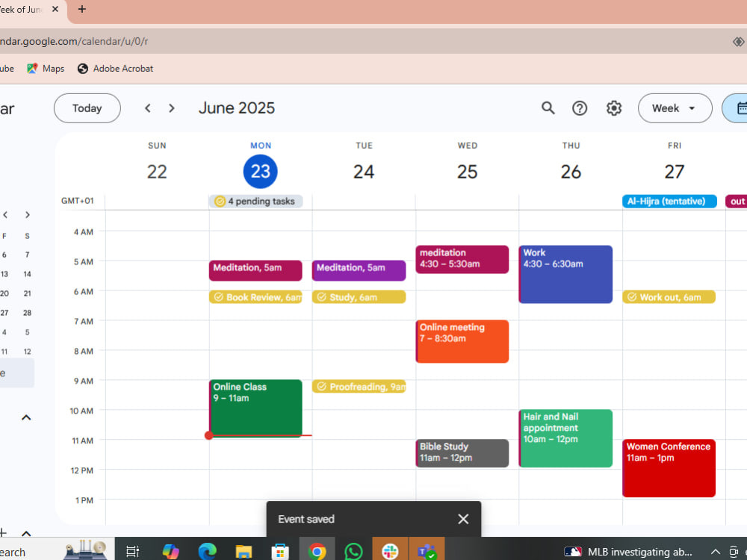Go to previous week arrow
The height and width of the screenshot is (560, 747).
pos(148,108)
